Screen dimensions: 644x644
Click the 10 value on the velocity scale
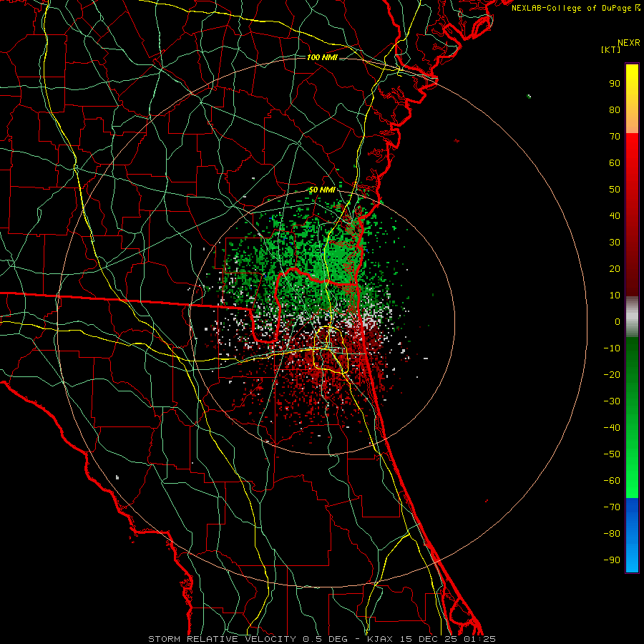[615, 296]
